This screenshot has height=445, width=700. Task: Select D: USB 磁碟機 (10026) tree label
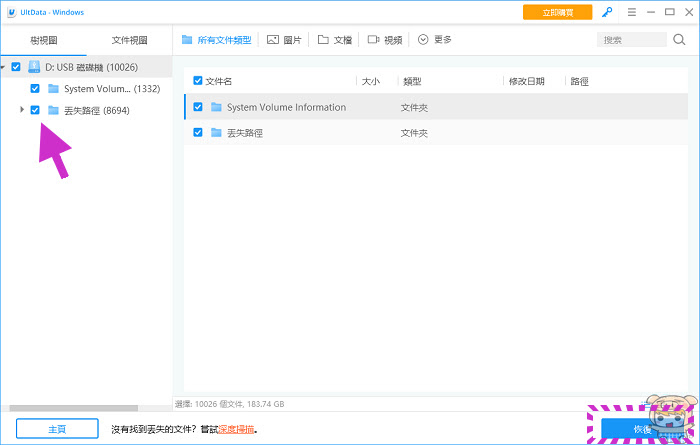[x=92, y=67]
